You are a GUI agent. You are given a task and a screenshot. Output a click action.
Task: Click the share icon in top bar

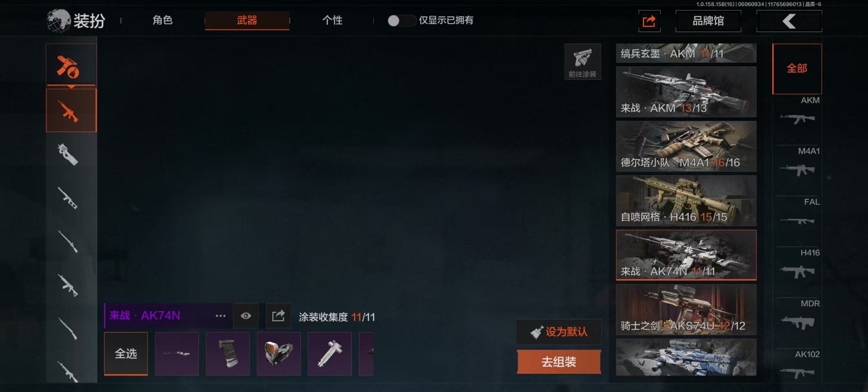tap(649, 21)
